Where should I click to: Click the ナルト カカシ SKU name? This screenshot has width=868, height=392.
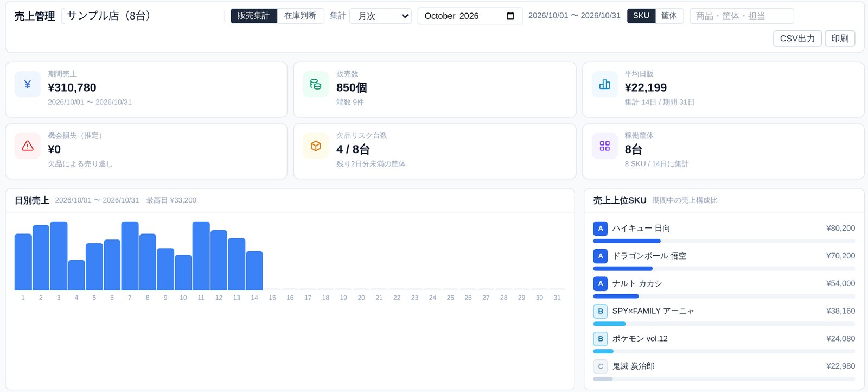pos(637,283)
